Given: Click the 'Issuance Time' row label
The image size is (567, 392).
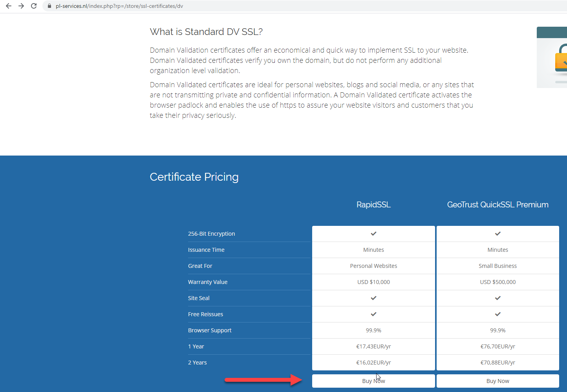Looking at the screenshot, I should (206, 250).
